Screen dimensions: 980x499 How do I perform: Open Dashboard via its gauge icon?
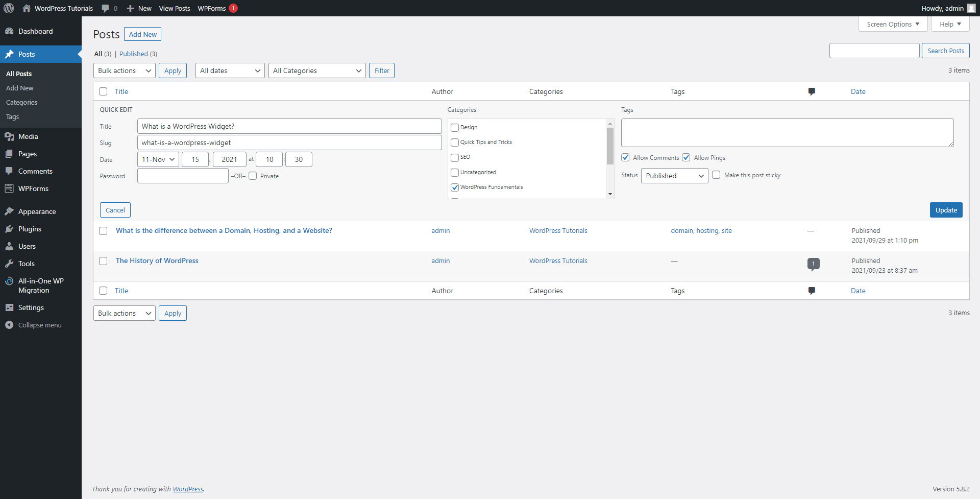point(9,31)
